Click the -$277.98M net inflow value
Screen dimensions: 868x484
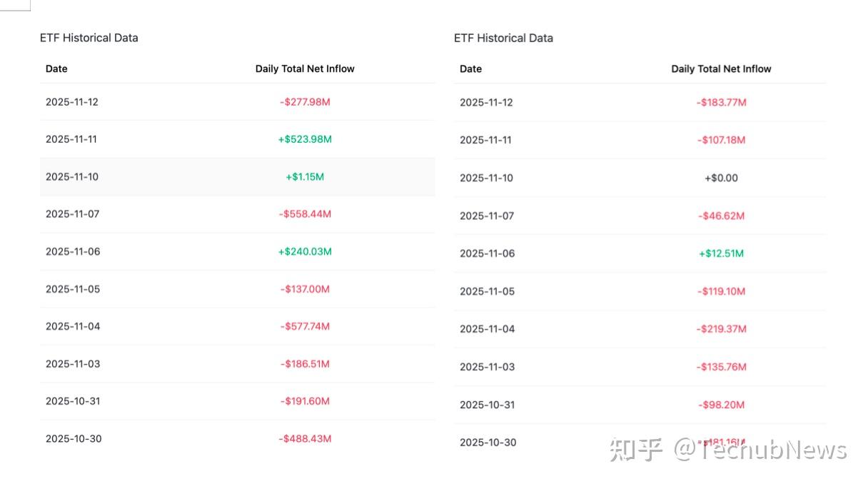[x=305, y=102]
